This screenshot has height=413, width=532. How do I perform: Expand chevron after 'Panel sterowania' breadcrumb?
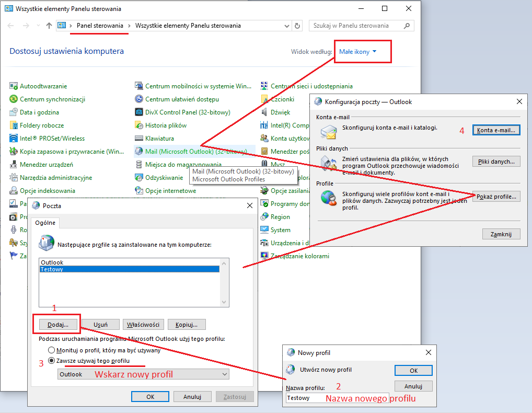point(129,26)
